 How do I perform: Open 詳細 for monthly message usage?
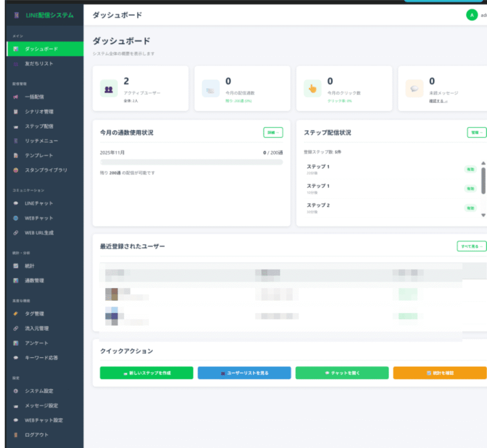[273, 133]
